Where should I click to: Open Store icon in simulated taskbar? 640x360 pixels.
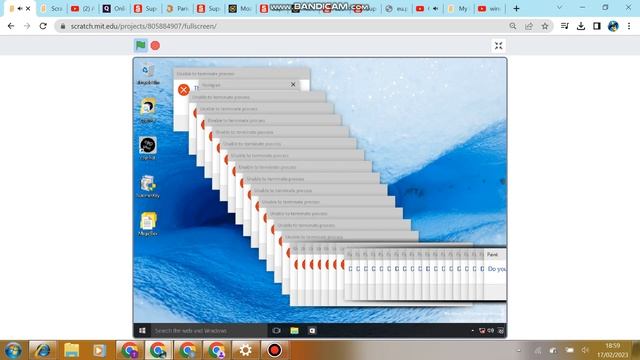point(312,331)
